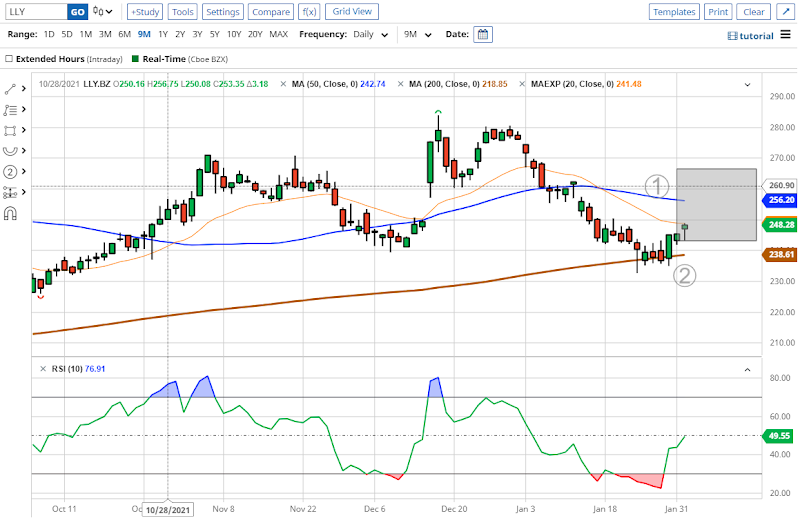The height and width of the screenshot is (527, 800).
Task: Expand the main chart legend chevron
Action: (745, 83)
